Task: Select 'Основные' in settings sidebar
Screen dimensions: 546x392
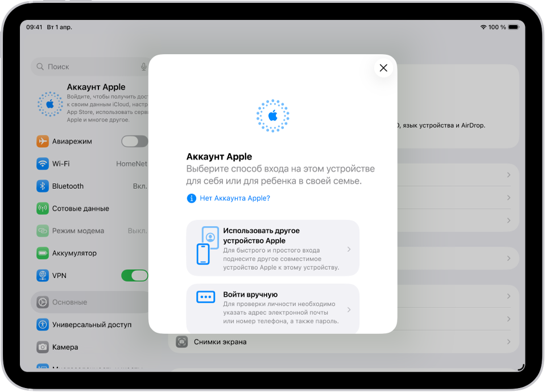Action: coord(90,302)
